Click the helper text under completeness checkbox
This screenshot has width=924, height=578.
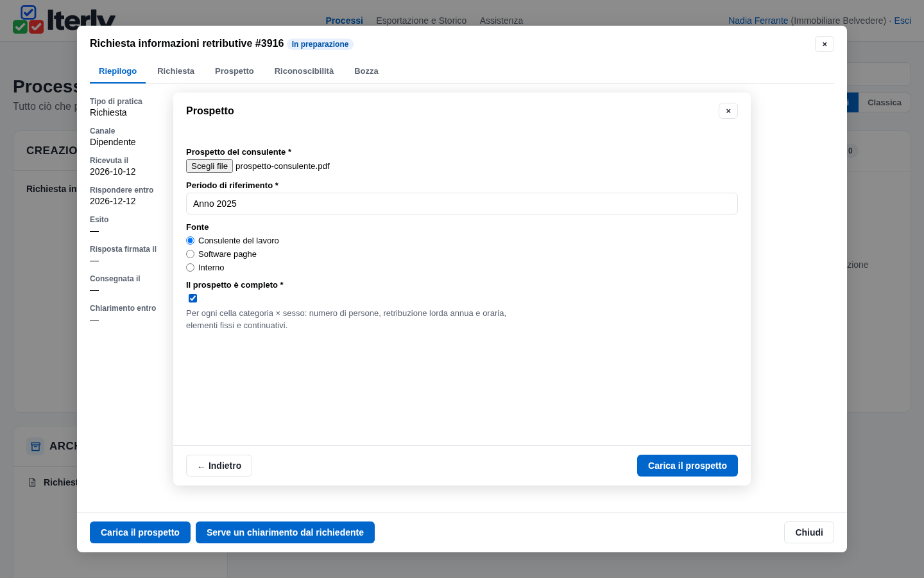(346, 319)
